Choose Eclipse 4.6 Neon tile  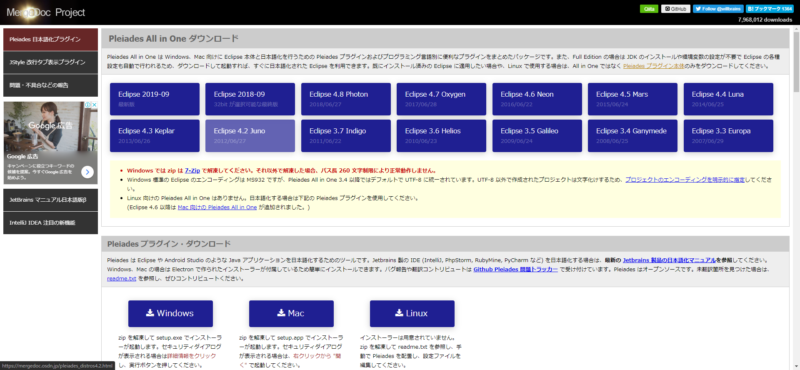[x=537, y=99]
